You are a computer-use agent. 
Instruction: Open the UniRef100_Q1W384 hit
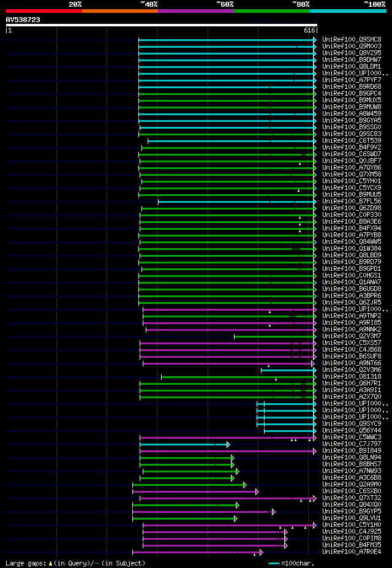pyautogui.click(x=352, y=249)
